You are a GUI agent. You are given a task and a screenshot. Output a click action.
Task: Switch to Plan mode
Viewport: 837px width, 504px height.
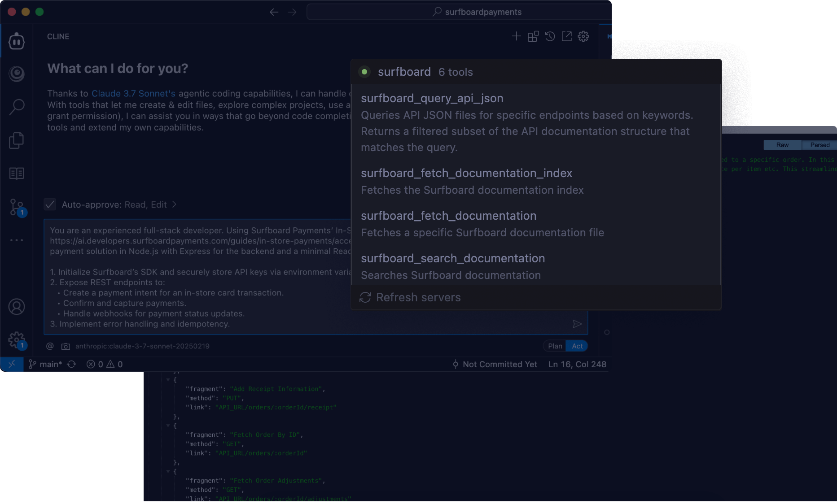click(x=555, y=346)
